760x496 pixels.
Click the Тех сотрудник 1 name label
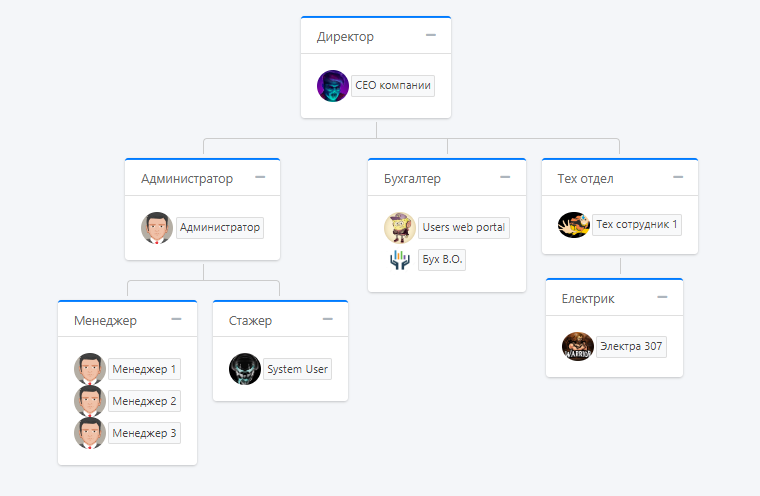point(637,225)
